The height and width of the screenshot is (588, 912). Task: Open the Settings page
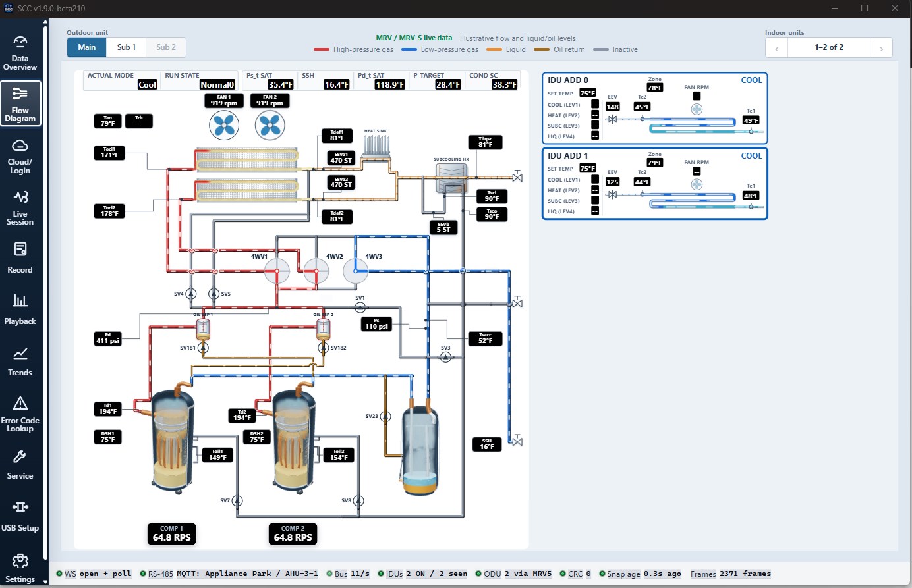pyautogui.click(x=20, y=568)
